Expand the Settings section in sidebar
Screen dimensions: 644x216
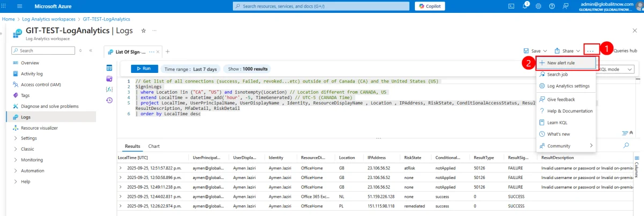pos(29,138)
